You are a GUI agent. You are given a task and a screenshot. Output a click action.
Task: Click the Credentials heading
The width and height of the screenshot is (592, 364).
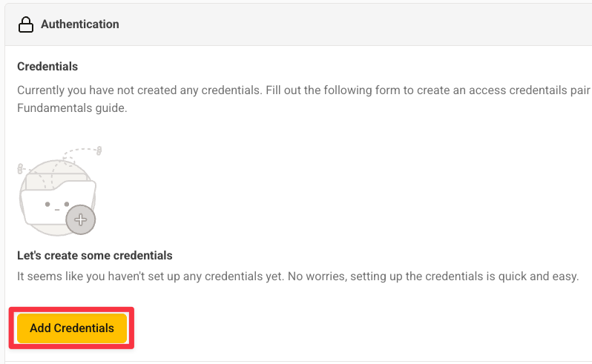pyautogui.click(x=47, y=67)
